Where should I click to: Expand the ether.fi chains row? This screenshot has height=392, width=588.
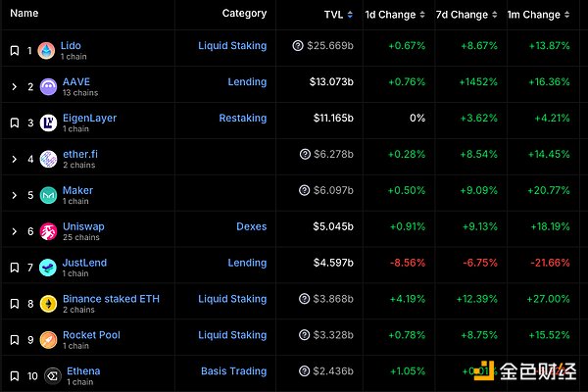pyautogui.click(x=14, y=160)
